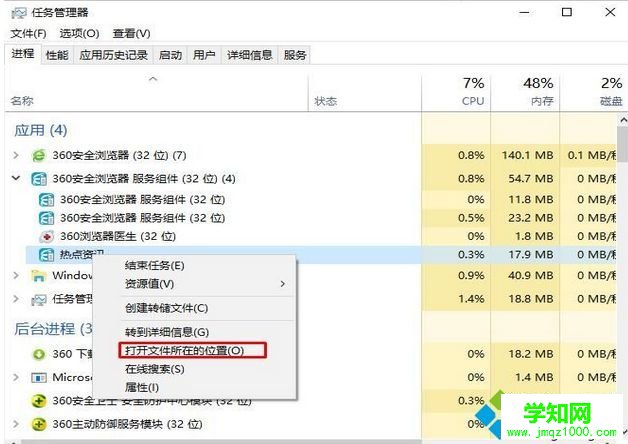Sort by the 48% 内存 column header
The width and height of the screenshot is (628, 444).
point(525,91)
